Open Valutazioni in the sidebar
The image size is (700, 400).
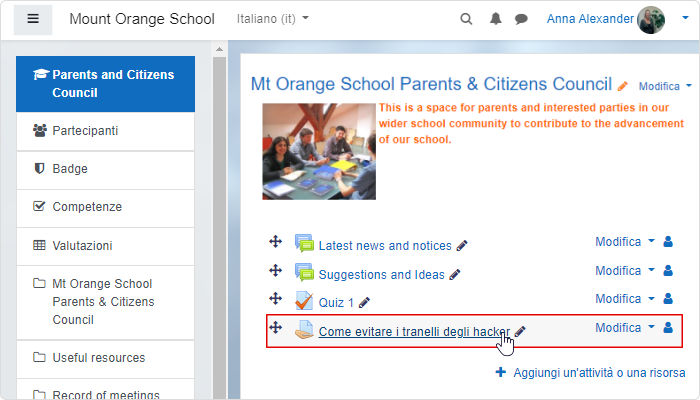[105, 246]
